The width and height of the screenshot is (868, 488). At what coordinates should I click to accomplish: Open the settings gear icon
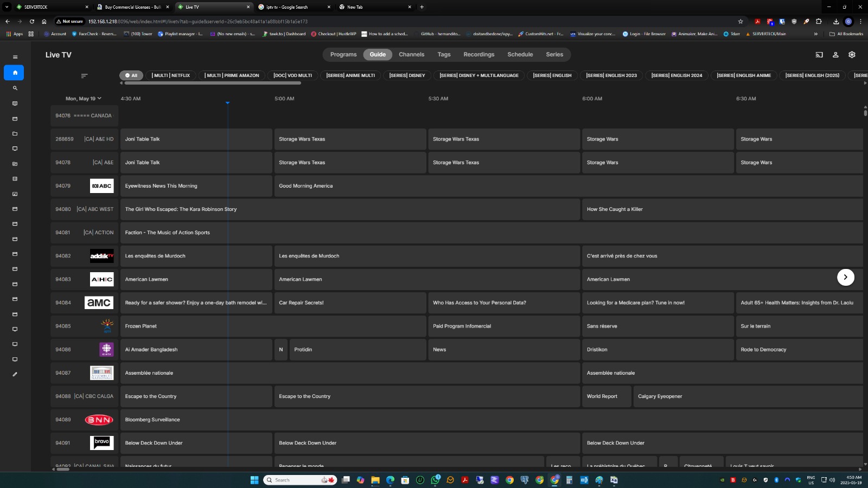[x=852, y=55]
